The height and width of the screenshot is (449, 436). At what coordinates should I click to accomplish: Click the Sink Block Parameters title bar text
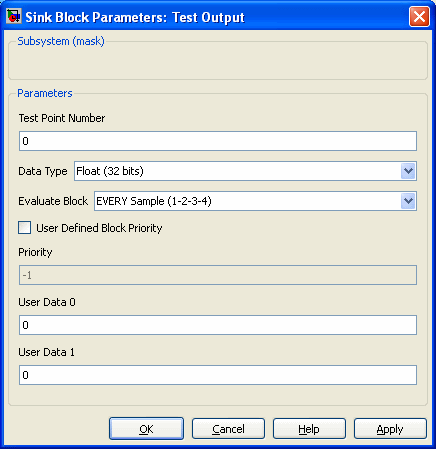point(135,17)
